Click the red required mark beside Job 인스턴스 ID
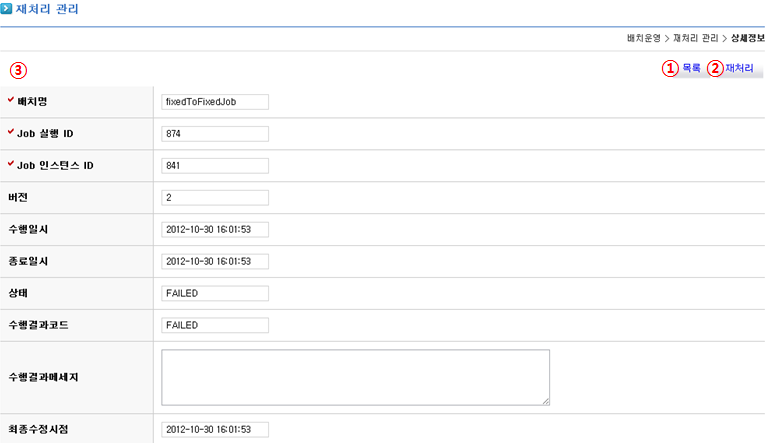The width and height of the screenshot is (768, 443). [11, 164]
